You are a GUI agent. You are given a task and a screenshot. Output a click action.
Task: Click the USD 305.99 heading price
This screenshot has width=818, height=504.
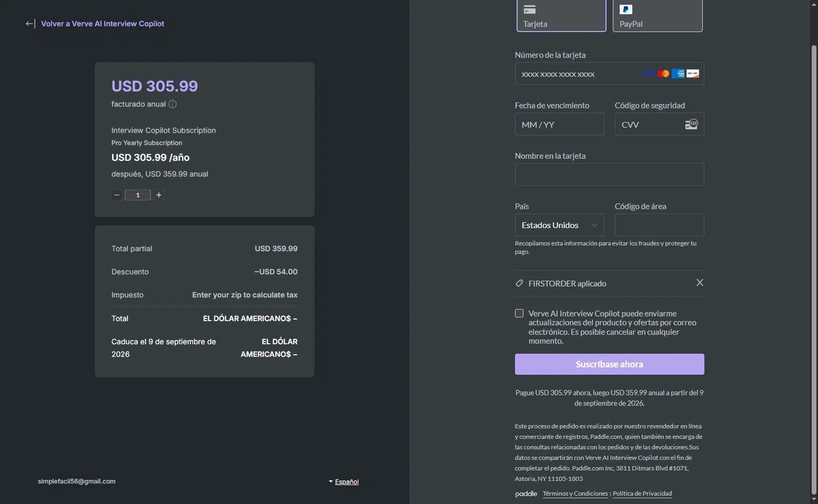155,86
